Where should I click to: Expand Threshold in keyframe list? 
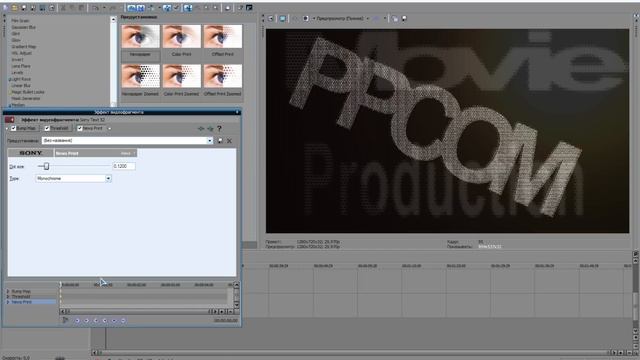[x=8, y=297]
